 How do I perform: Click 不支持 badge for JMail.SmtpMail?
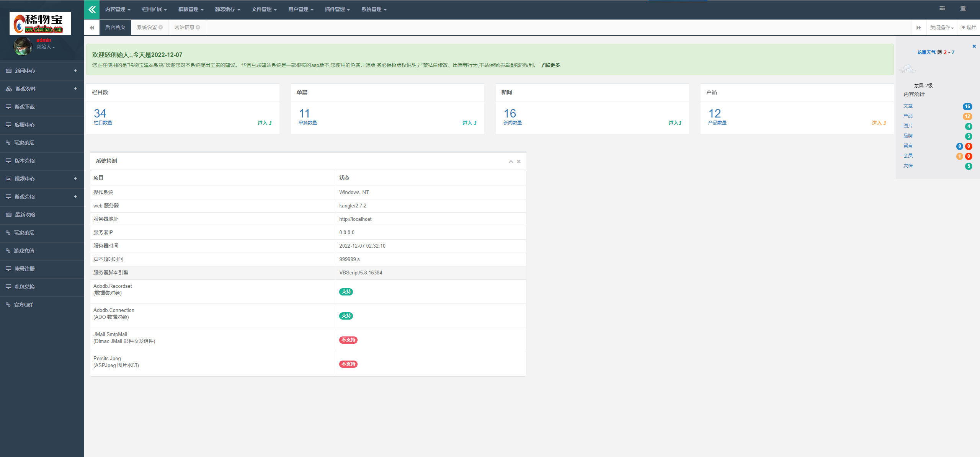tap(348, 340)
